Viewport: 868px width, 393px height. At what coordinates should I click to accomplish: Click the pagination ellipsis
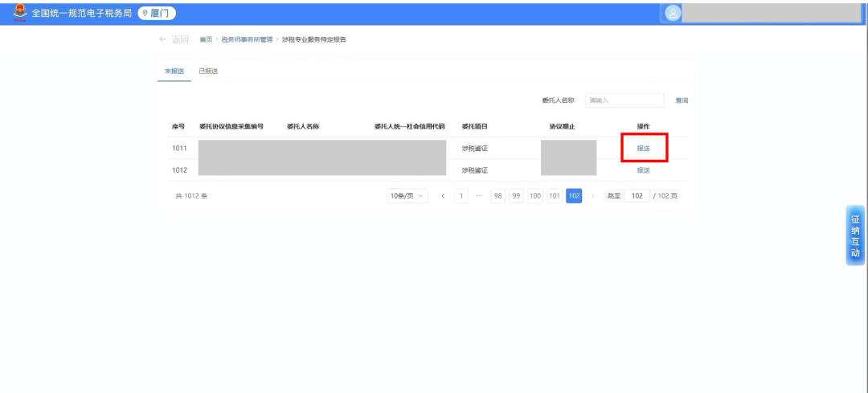point(479,196)
